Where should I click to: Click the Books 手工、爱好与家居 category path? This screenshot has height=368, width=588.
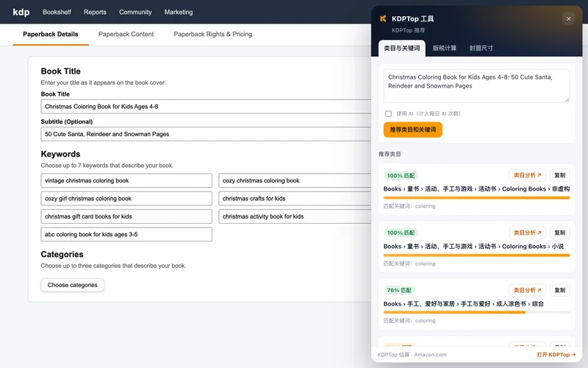tap(464, 304)
